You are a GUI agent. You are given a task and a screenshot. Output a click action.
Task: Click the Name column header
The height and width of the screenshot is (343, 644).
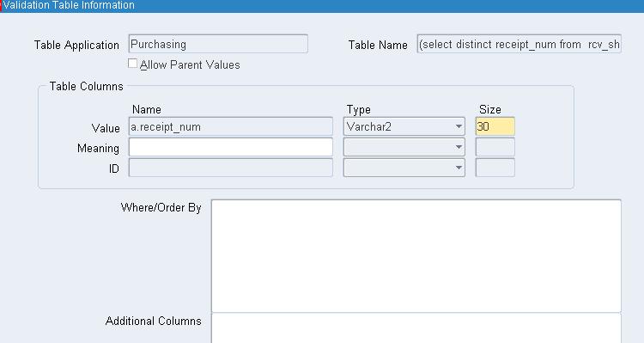coord(147,110)
